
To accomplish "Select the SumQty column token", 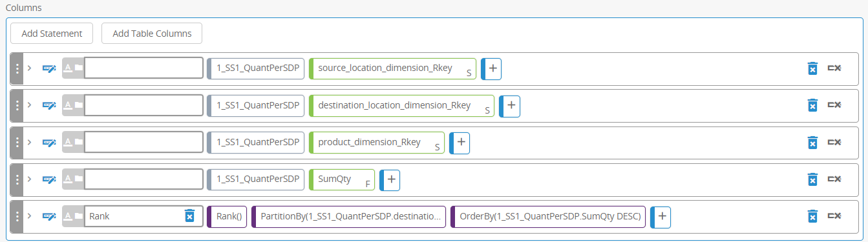I will click(x=341, y=179).
